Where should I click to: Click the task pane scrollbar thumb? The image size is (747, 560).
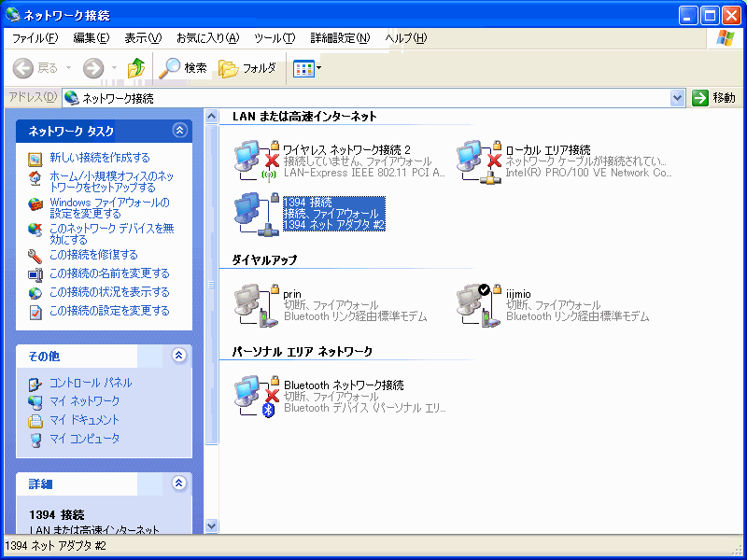(211, 285)
